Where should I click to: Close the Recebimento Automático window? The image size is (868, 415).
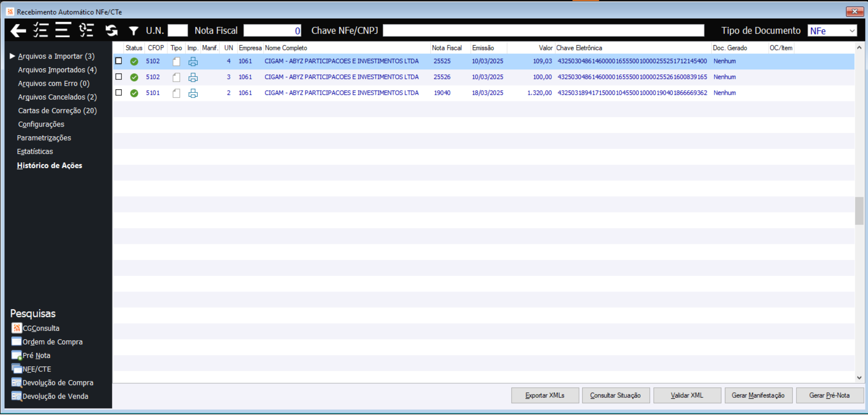click(x=855, y=11)
